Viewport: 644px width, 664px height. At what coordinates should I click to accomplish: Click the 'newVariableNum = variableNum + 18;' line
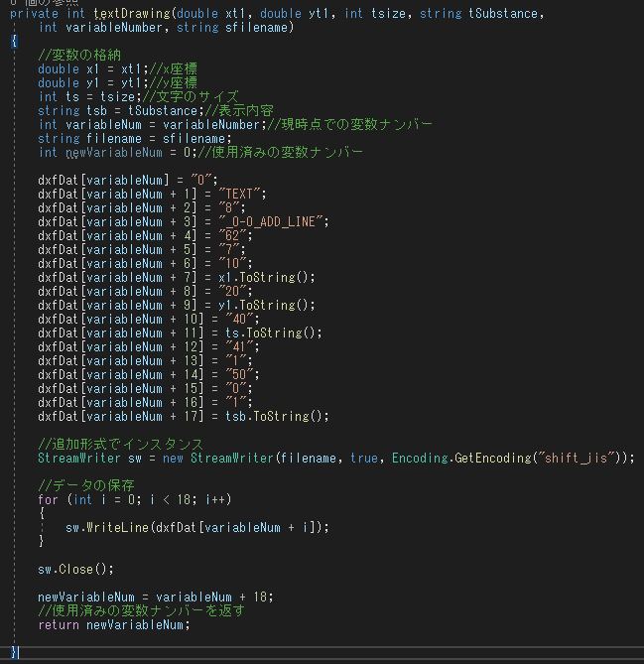click(156, 598)
